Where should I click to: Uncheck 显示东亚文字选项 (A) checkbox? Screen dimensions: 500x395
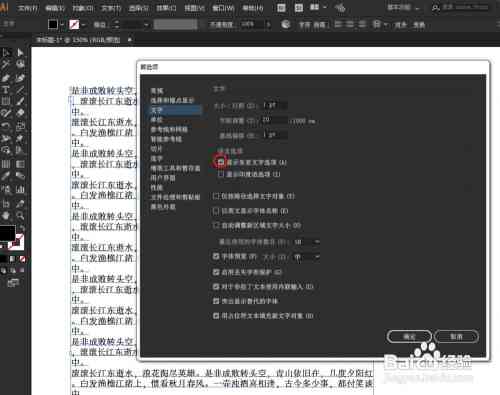click(221, 162)
